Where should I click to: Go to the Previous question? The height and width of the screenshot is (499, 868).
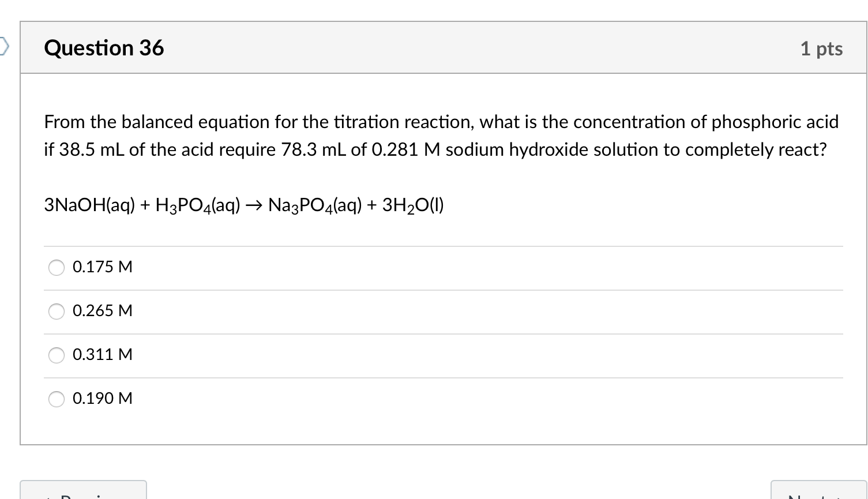coord(83,491)
